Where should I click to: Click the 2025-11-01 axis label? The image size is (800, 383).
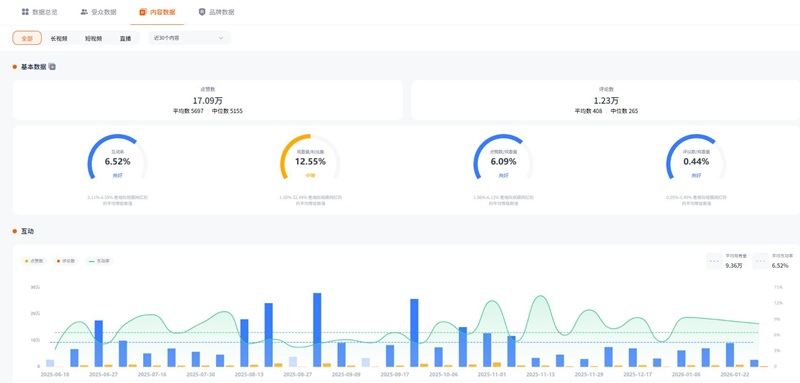pos(492,374)
